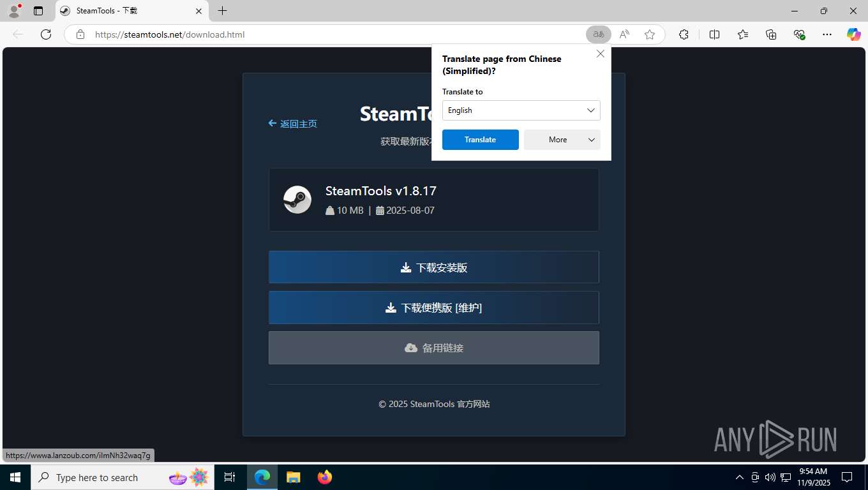Click the translate icon in address bar
The image size is (868, 490).
tap(599, 34)
